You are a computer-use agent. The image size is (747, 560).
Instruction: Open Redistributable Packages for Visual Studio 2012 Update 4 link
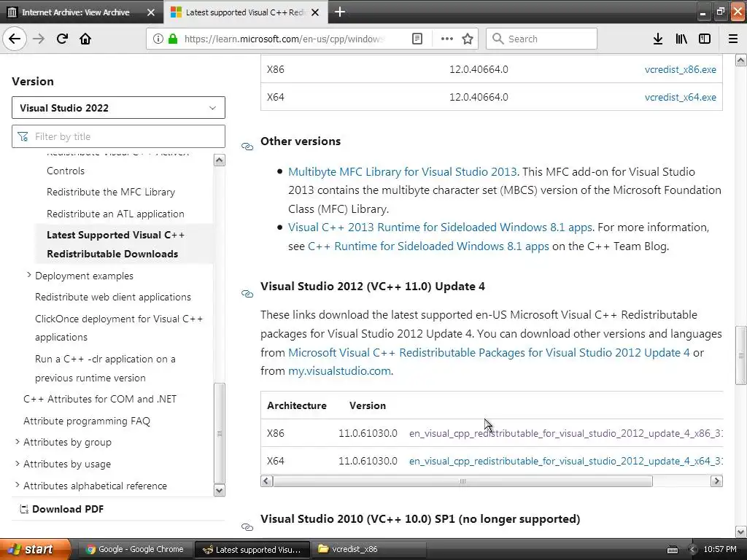[489, 352]
